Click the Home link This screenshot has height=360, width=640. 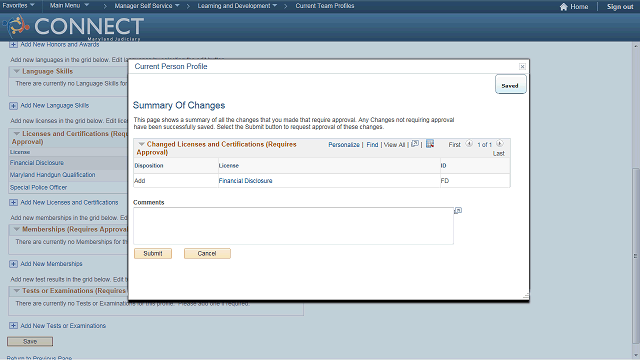click(579, 7)
